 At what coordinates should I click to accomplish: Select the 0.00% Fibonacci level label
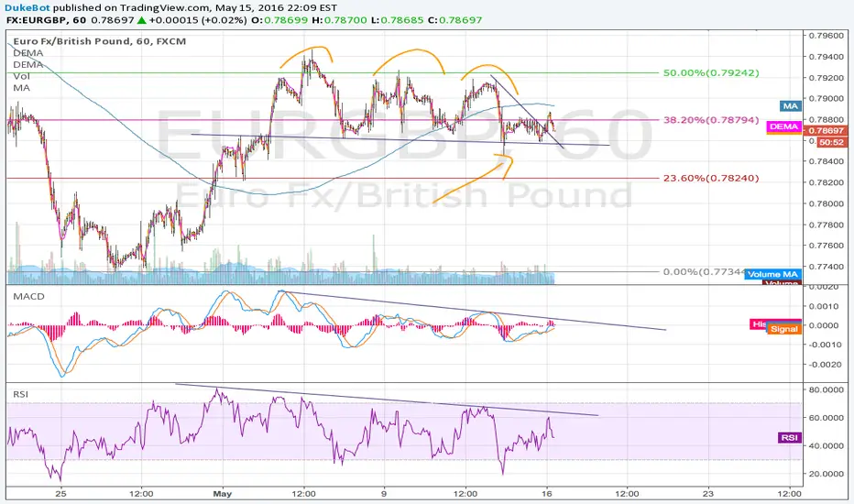[x=704, y=272]
